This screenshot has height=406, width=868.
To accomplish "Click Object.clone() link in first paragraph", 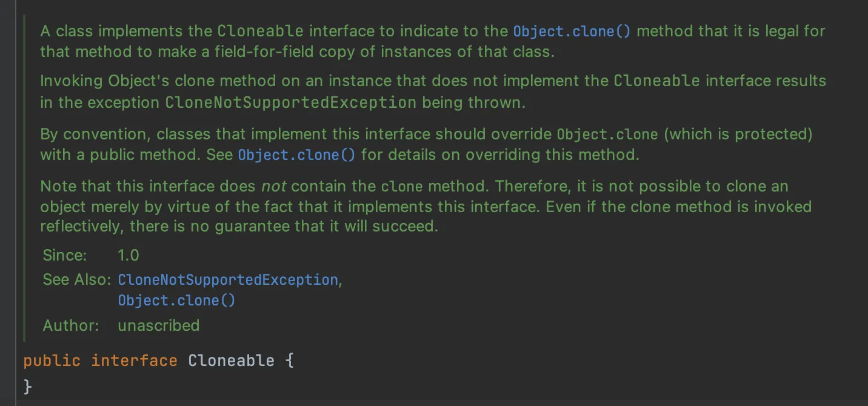I will (572, 31).
